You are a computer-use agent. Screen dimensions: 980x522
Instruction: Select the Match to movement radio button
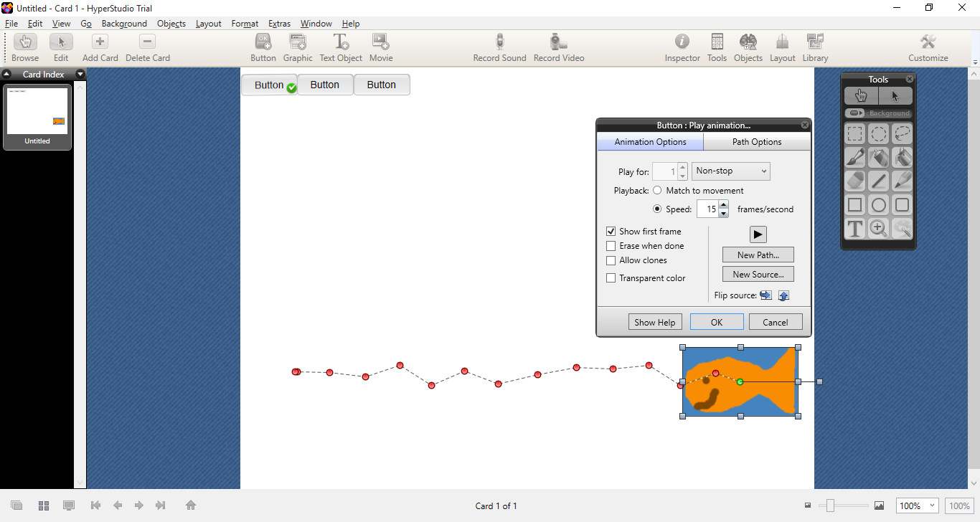point(657,190)
